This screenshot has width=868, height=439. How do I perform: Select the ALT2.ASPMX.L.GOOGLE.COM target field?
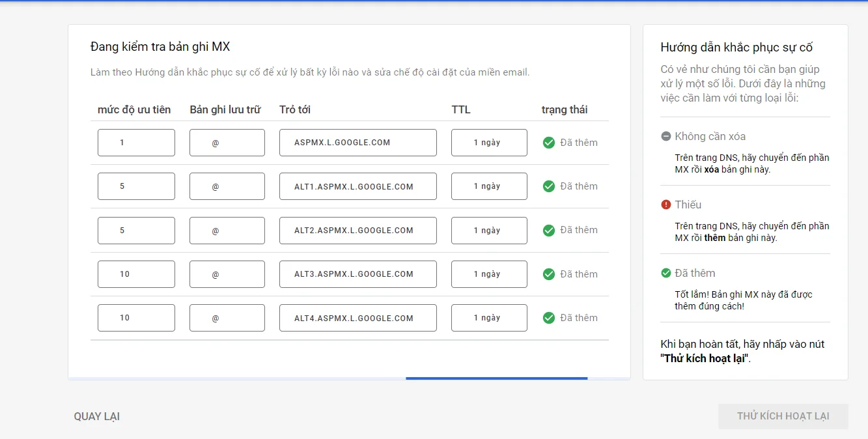tap(358, 230)
